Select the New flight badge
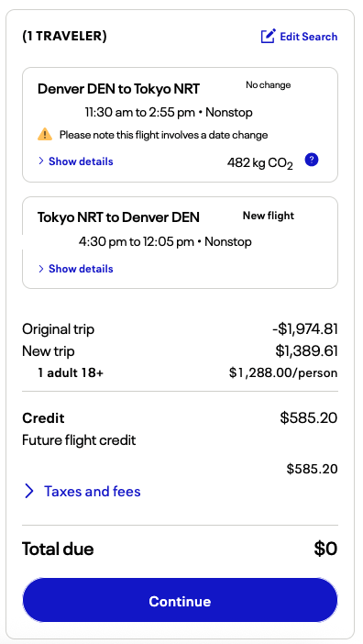Image resolution: width=363 pixels, height=644 pixels. (269, 216)
